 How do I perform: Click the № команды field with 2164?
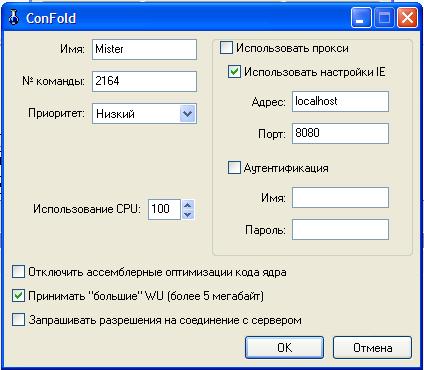[144, 81]
